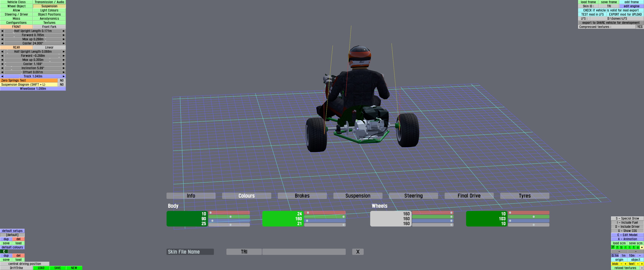Switch to the Aerodynamics tab
The width and height of the screenshot is (644, 270).
(x=49, y=19)
